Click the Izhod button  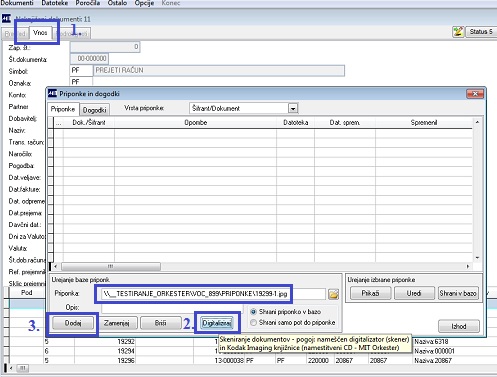459,326
